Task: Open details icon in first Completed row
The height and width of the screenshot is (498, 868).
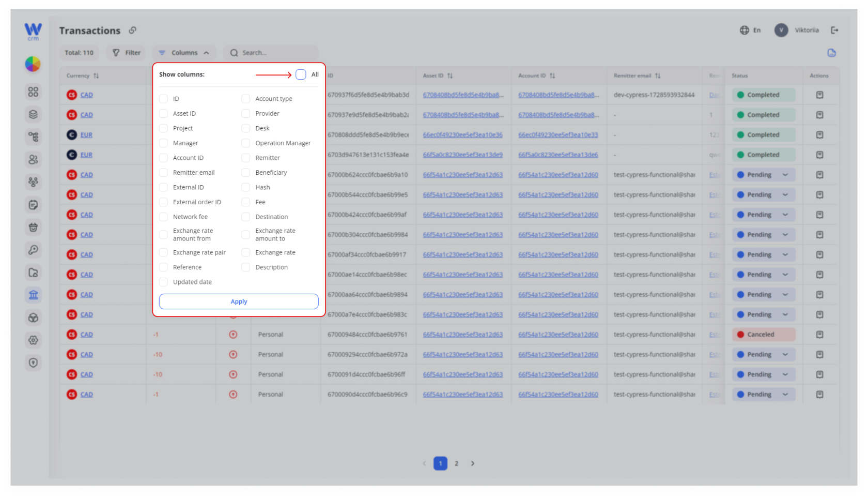Action: coord(819,95)
